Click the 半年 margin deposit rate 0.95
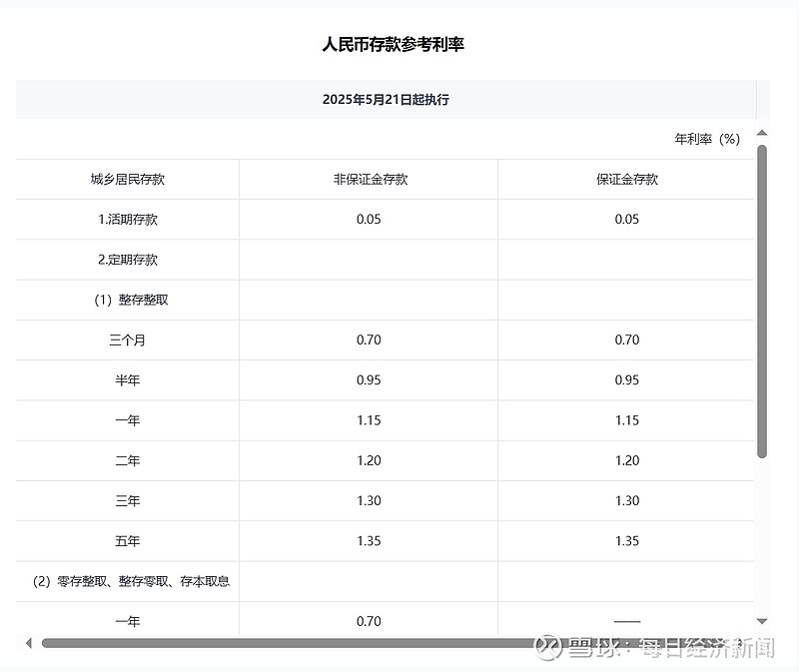This screenshot has width=799, height=672. pyautogui.click(x=627, y=380)
